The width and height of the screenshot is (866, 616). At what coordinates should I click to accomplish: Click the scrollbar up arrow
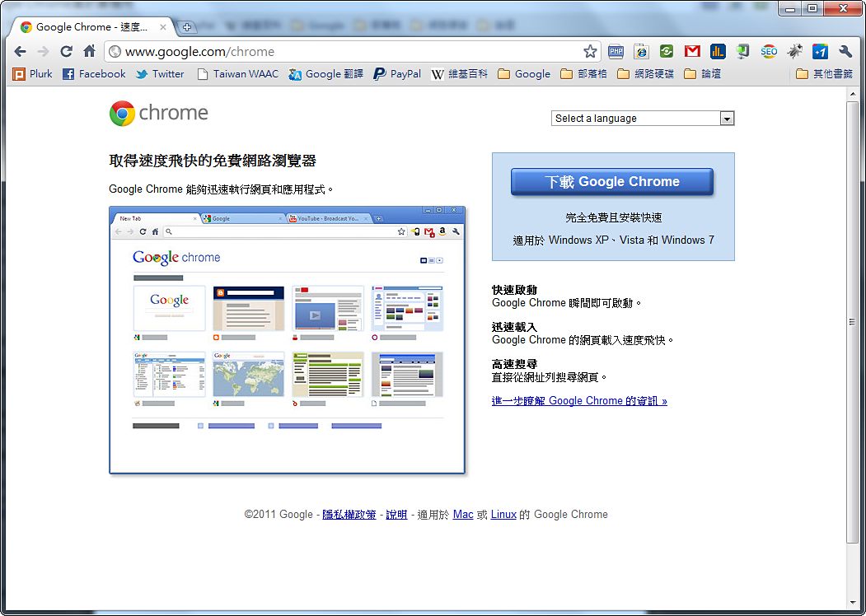click(x=852, y=95)
